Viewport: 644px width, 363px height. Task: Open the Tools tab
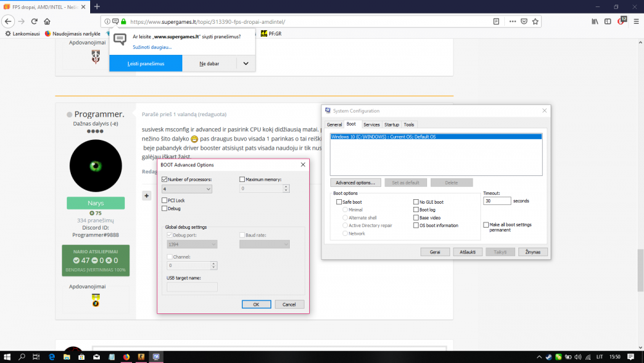coord(409,124)
